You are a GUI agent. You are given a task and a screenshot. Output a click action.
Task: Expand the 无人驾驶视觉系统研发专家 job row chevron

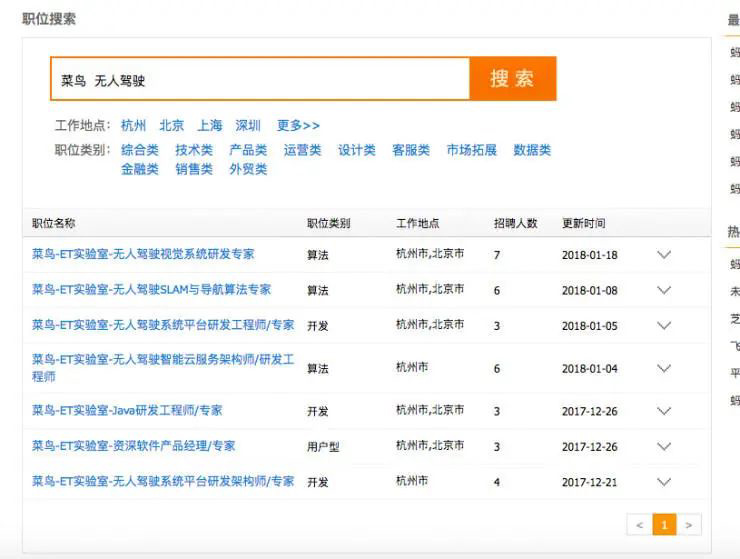coord(663,255)
